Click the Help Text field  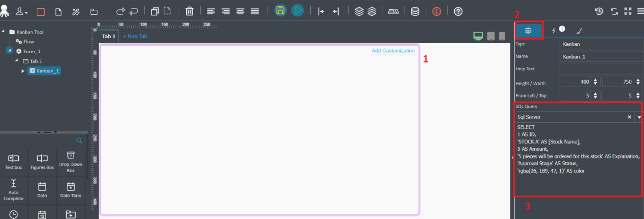coord(601,69)
